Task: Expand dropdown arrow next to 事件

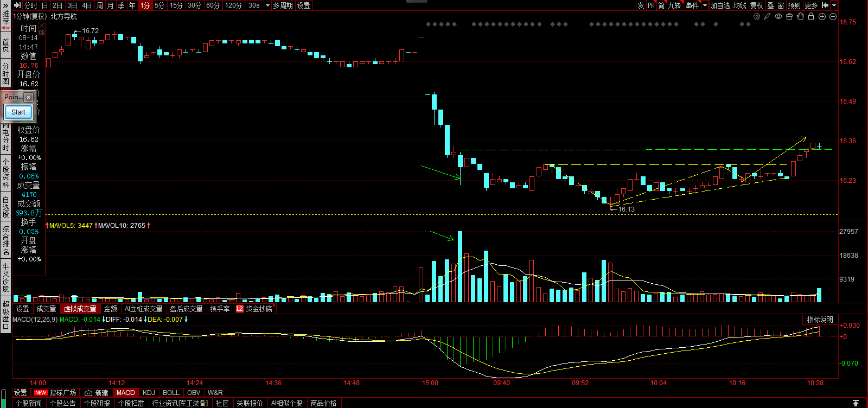Action: pyautogui.click(x=705, y=5)
